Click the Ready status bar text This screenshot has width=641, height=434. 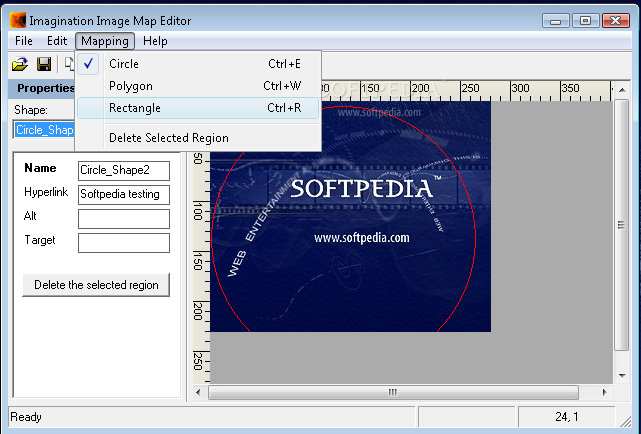(x=26, y=417)
